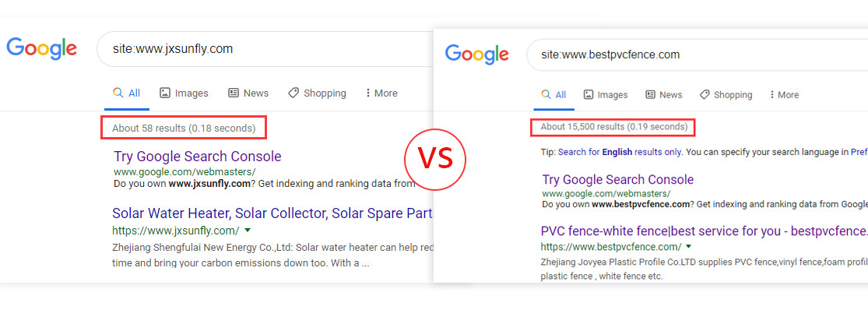Click the left Google logo
The image size is (868, 310).
[x=41, y=48]
